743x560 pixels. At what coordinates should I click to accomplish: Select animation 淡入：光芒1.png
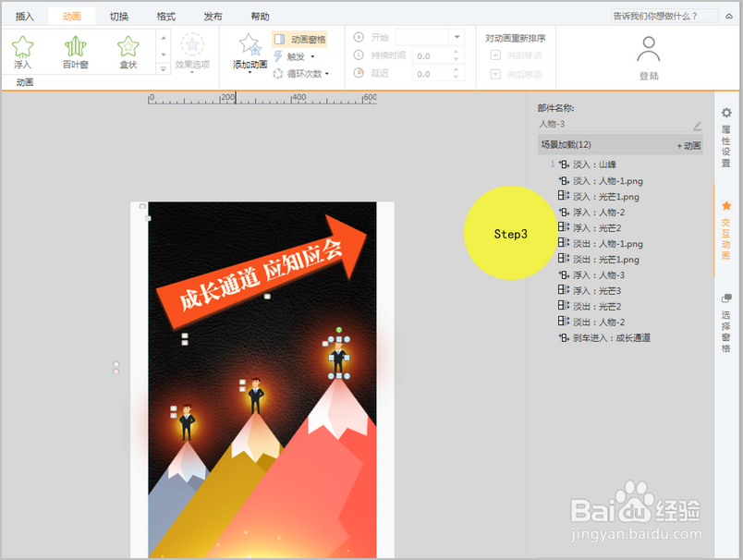tap(605, 197)
